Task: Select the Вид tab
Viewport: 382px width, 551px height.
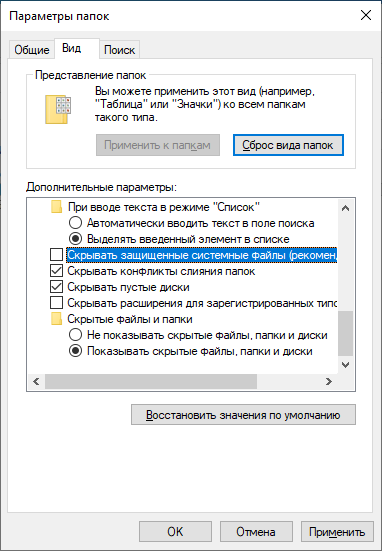Action: 72,48
